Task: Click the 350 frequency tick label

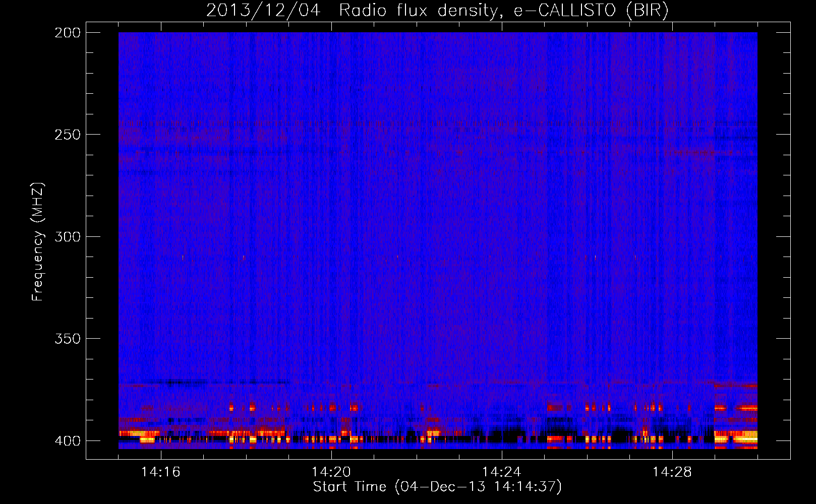Action: click(68, 339)
